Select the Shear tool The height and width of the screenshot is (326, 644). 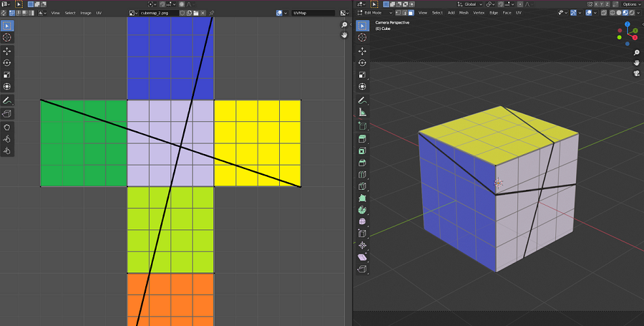point(362,257)
